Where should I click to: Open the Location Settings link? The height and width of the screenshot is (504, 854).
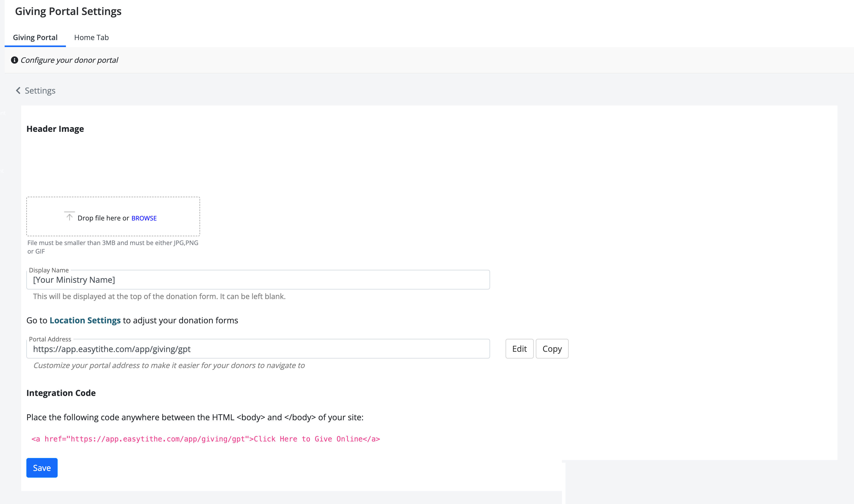[x=85, y=320]
